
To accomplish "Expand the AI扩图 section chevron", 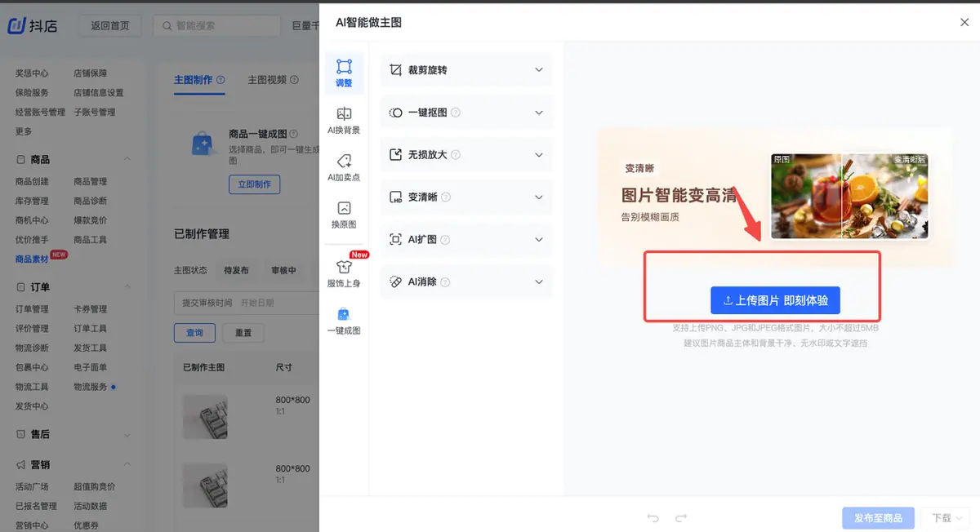I will (x=539, y=240).
